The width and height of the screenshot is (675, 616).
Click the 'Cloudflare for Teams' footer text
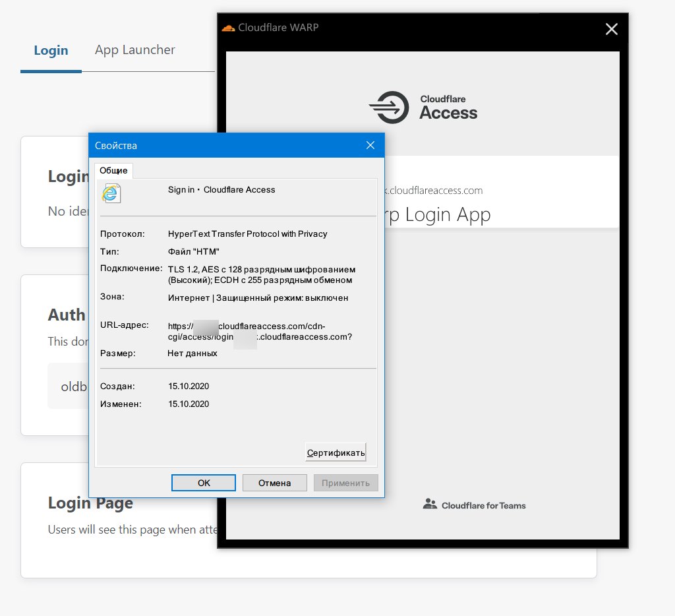coord(483,506)
